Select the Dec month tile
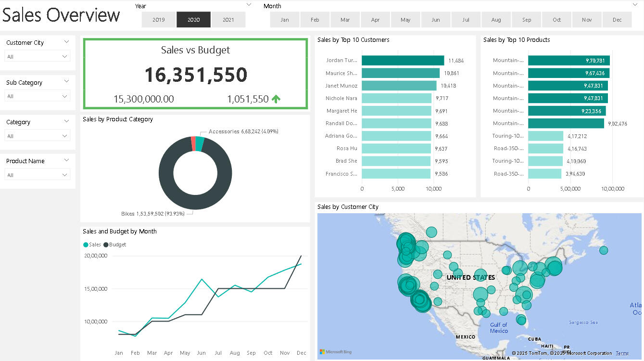The image size is (644, 361). pyautogui.click(x=617, y=20)
